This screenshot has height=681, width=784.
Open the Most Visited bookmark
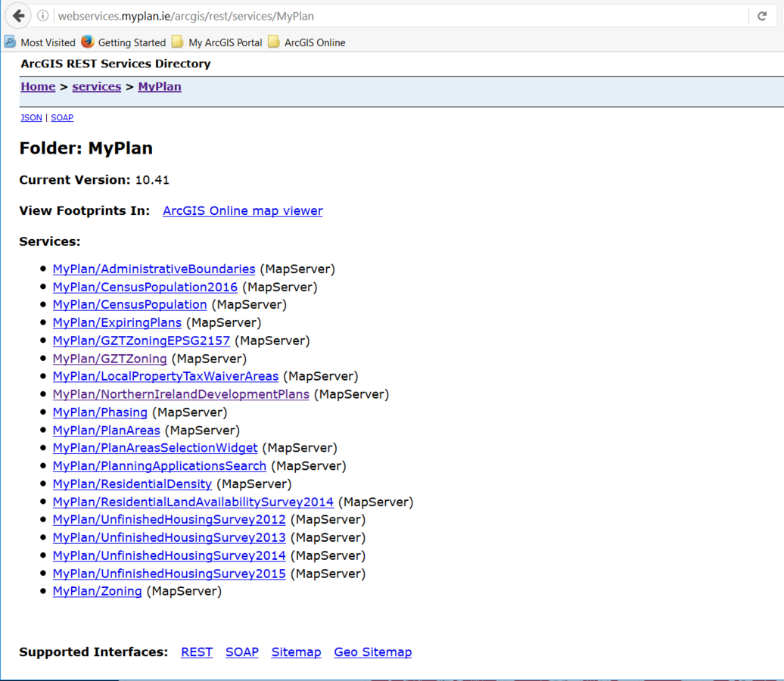(x=40, y=42)
